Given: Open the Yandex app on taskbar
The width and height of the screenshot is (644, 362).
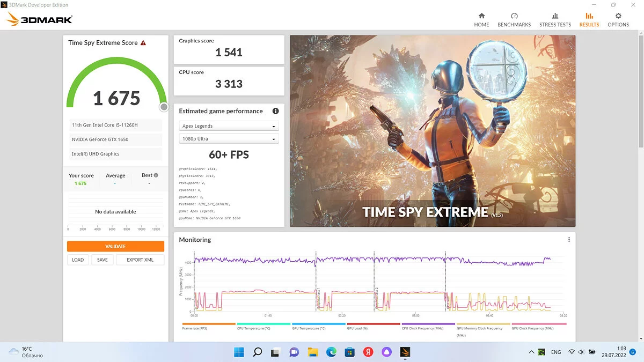Looking at the screenshot, I should [x=368, y=352].
